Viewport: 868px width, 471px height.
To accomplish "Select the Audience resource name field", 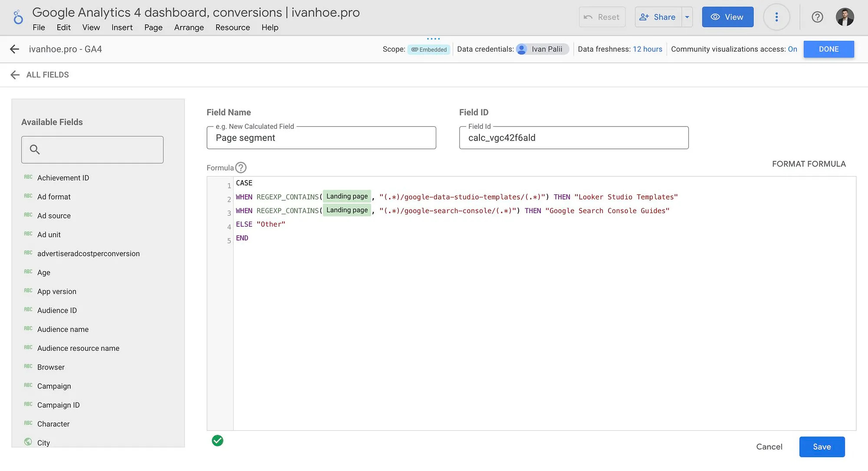I will click(x=78, y=348).
